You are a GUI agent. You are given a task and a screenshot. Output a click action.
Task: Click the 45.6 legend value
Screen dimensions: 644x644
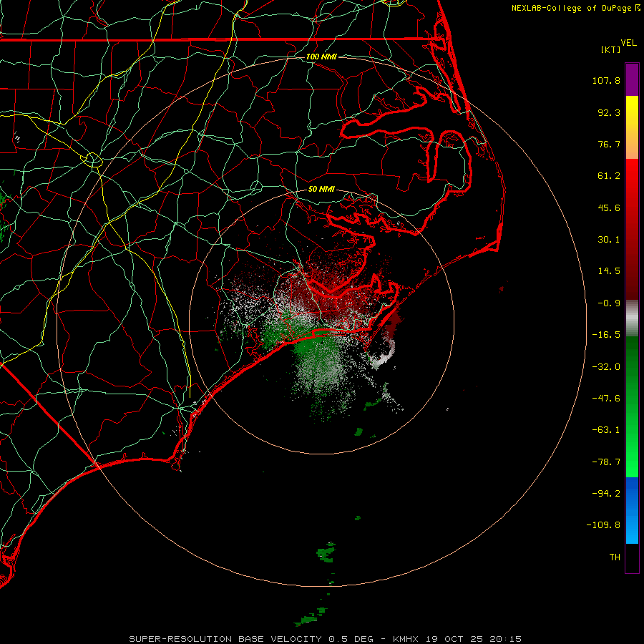click(609, 208)
